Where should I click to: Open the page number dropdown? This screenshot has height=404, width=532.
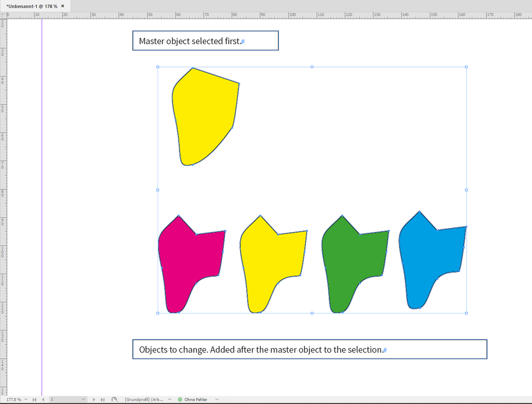[84, 400]
